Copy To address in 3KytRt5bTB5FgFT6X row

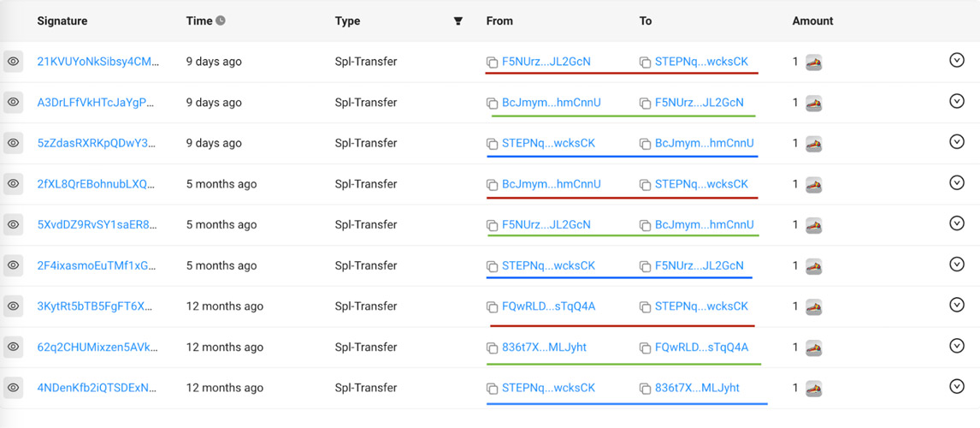click(645, 307)
